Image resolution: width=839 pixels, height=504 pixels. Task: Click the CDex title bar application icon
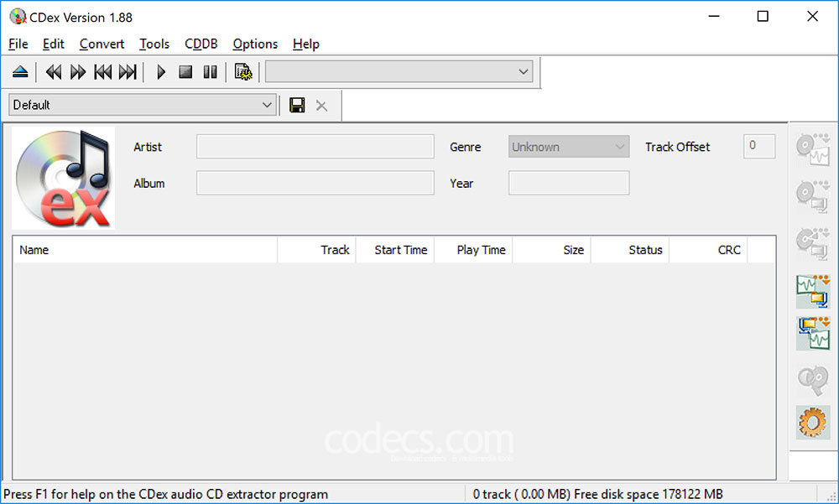coord(18,17)
